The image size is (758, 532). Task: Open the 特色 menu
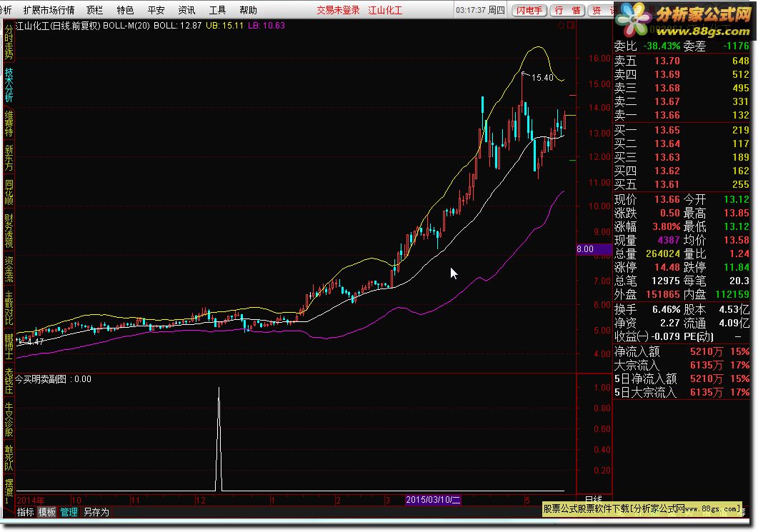click(125, 10)
